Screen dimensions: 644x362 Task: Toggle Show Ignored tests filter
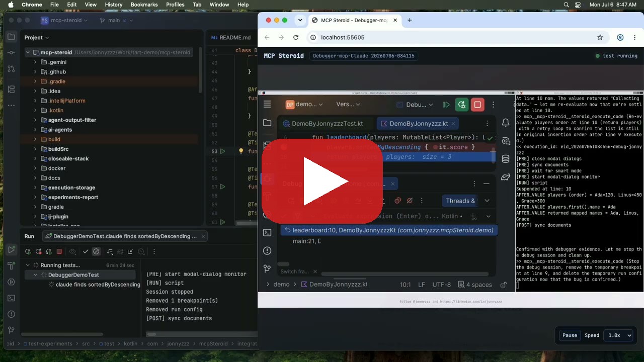pyautogui.click(x=96, y=251)
